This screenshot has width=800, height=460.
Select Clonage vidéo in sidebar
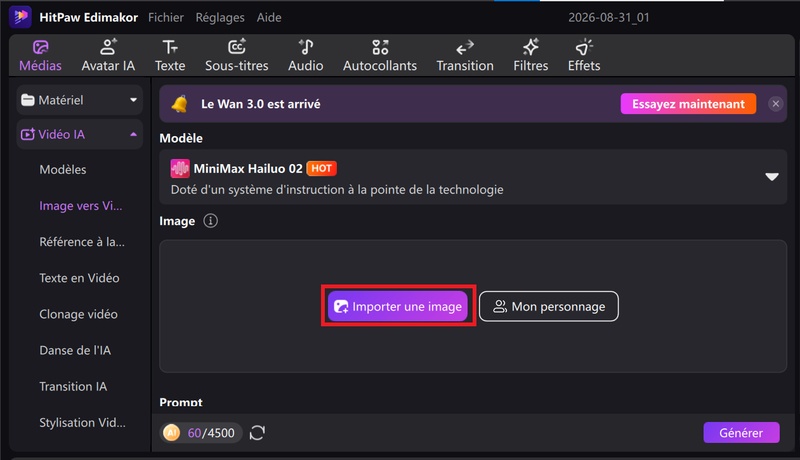coord(78,314)
